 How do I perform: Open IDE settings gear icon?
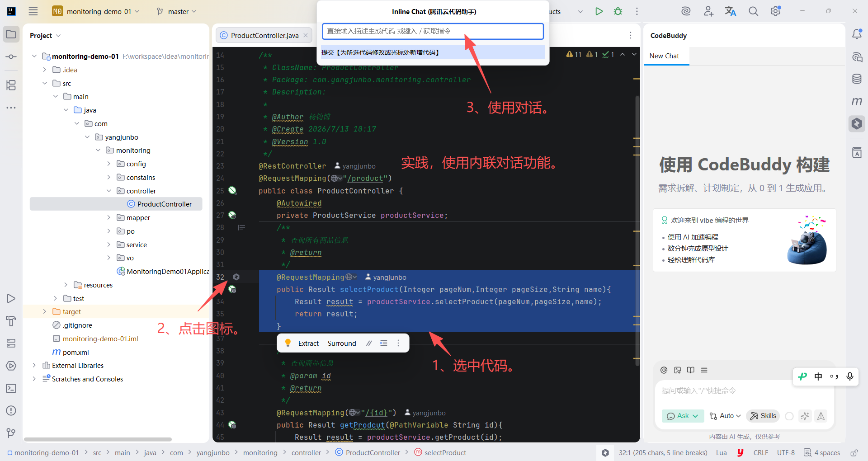coord(776,11)
